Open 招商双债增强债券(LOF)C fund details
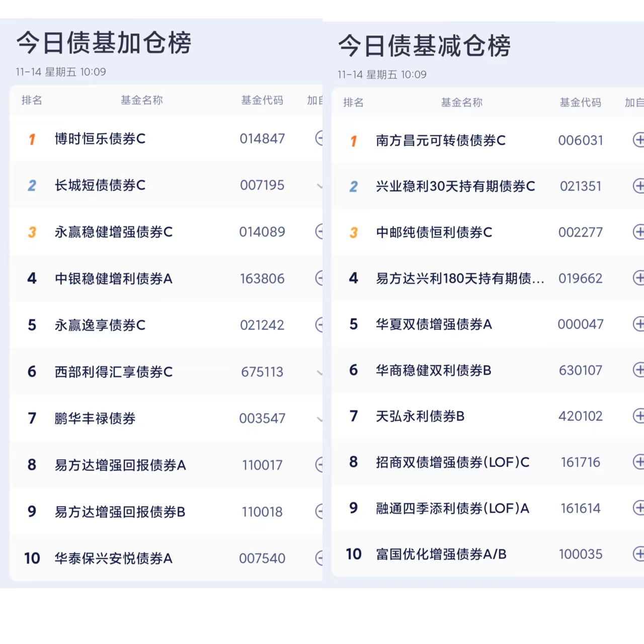 (452, 462)
